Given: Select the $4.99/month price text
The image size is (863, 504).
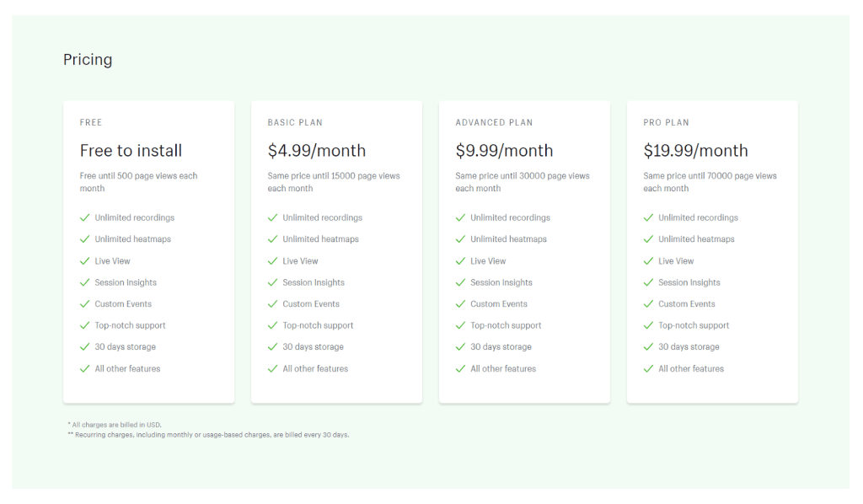Looking at the screenshot, I should tap(317, 151).
